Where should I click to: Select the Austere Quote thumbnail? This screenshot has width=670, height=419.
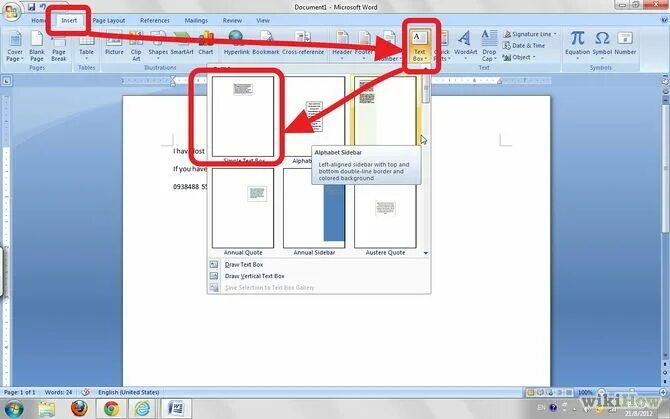(385, 216)
